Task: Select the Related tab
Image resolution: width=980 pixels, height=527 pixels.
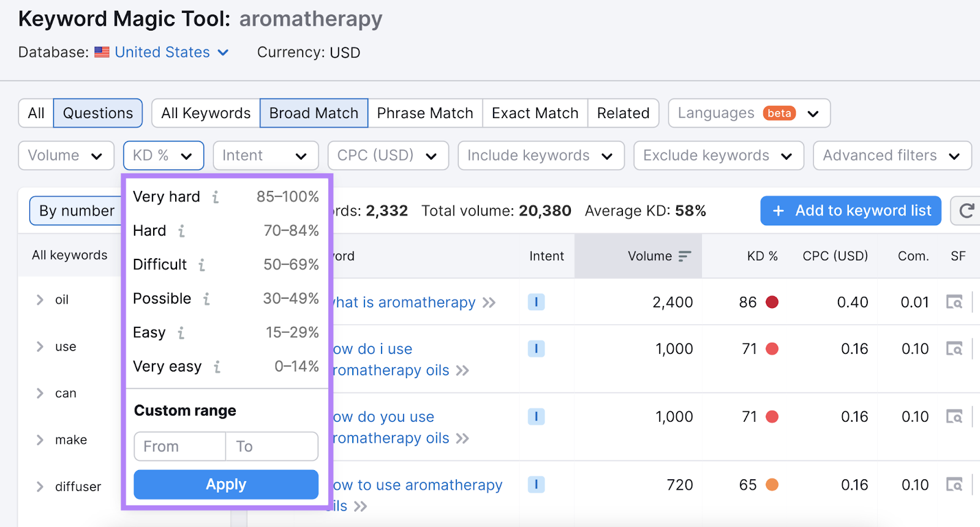Action: coord(624,113)
